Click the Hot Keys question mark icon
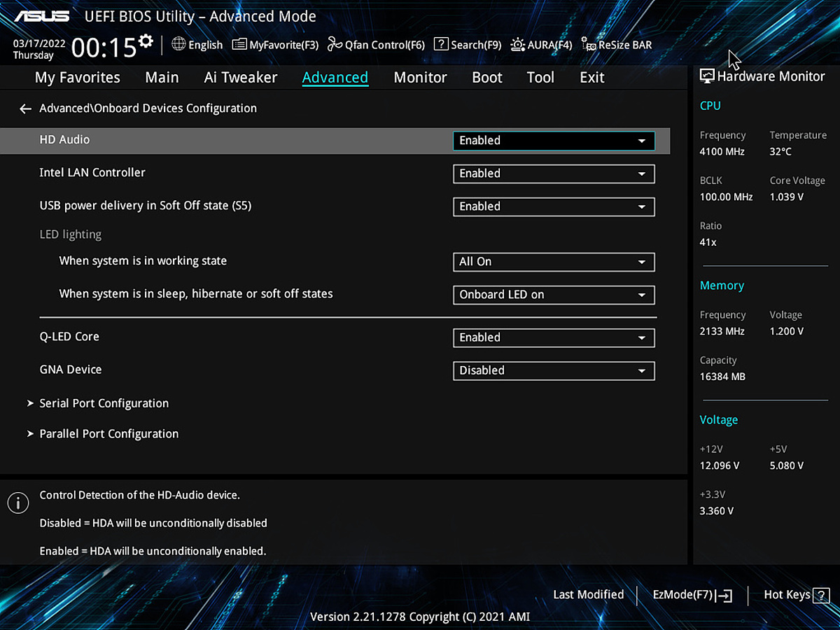This screenshot has height=630, width=840. [x=821, y=596]
